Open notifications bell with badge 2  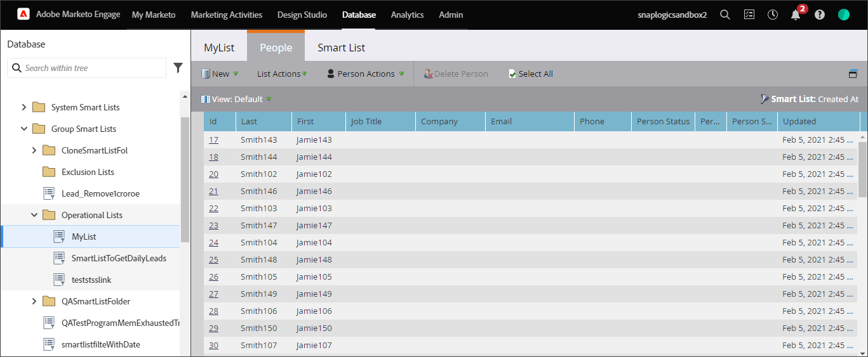pyautogui.click(x=796, y=14)
